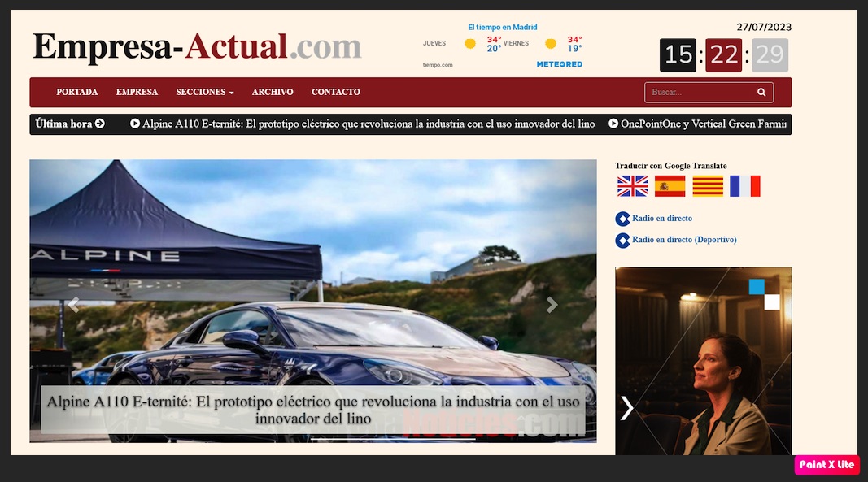Click the magnifying glass search icon
The image size is (868, 482).
click(761, 93)
